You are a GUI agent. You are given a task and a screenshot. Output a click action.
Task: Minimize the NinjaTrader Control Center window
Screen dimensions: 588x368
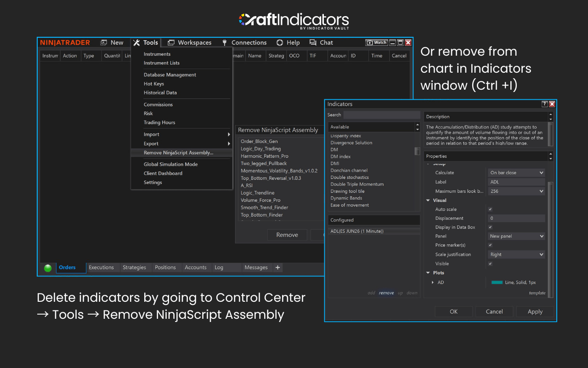(392, 42)
